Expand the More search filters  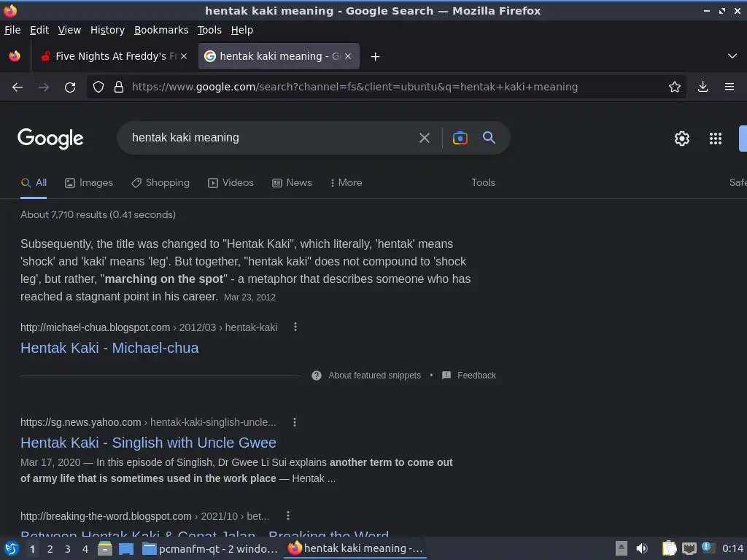(347, 183)
